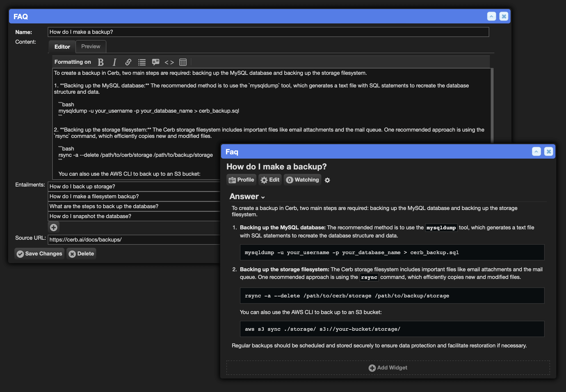Insert a bulleted list from toolbar
Image resolution: width=566 pixels, height=392 pixels.
pyautogui.click(x=142, y=62)
